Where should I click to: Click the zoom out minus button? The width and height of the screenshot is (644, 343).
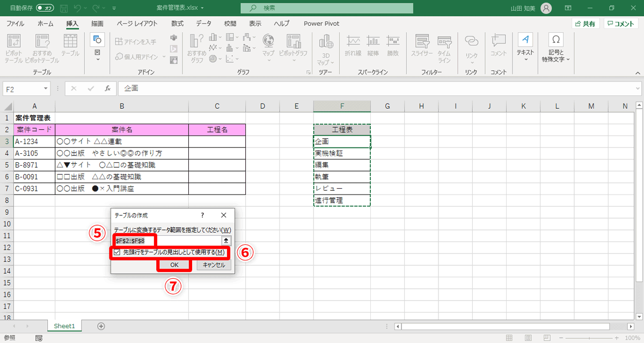[561, 338]
